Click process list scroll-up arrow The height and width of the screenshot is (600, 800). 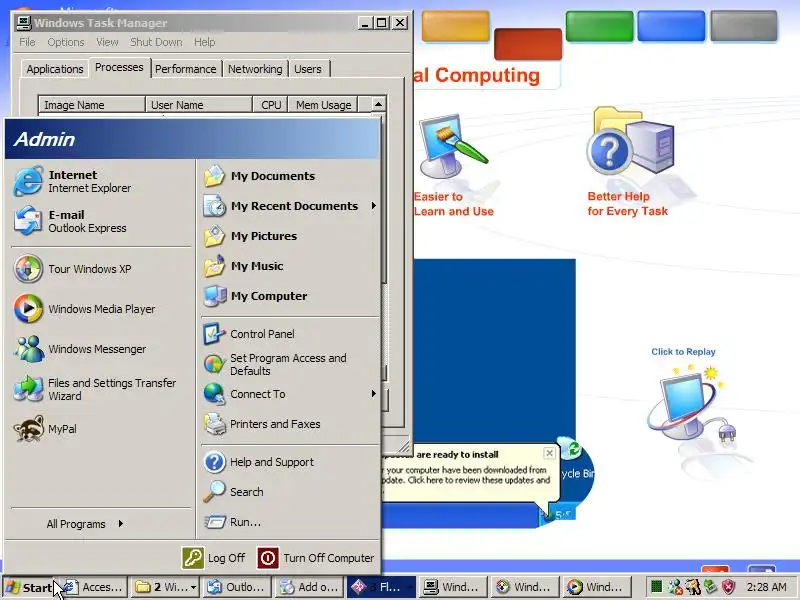[378, 105]
